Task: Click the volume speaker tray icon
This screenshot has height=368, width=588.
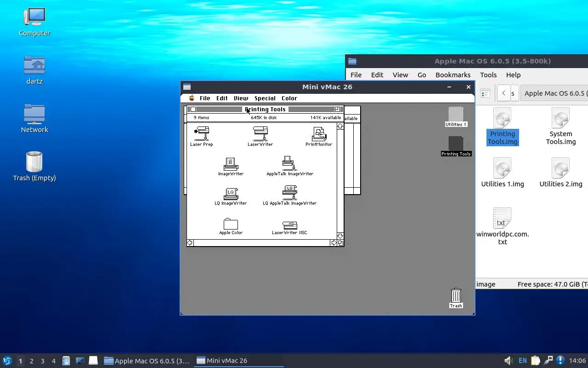Action: click(x=509, y=361)
